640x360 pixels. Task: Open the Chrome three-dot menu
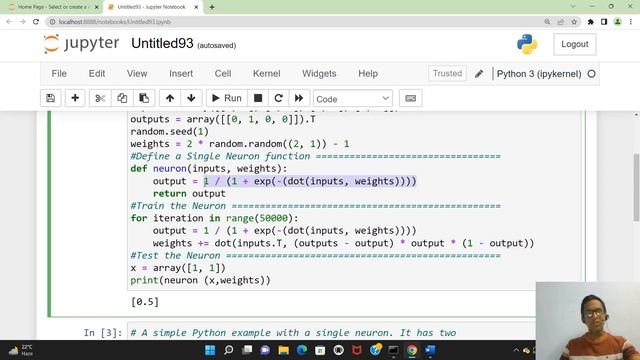tap(631, 22)
